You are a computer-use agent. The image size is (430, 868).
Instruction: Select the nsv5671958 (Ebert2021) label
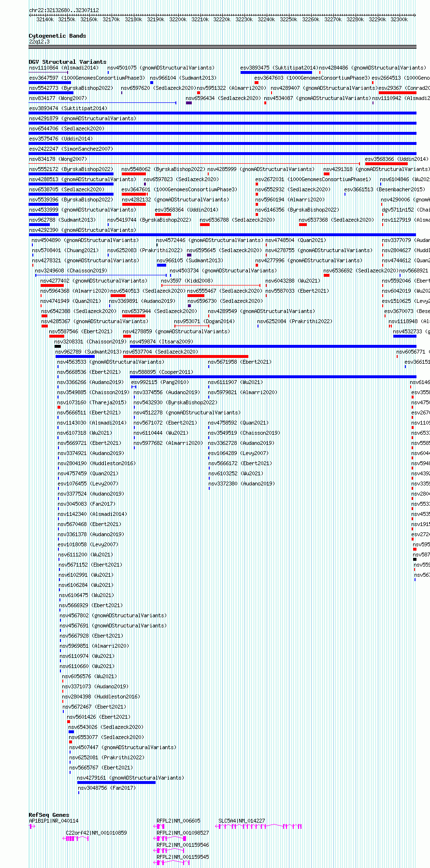(240, 362)
